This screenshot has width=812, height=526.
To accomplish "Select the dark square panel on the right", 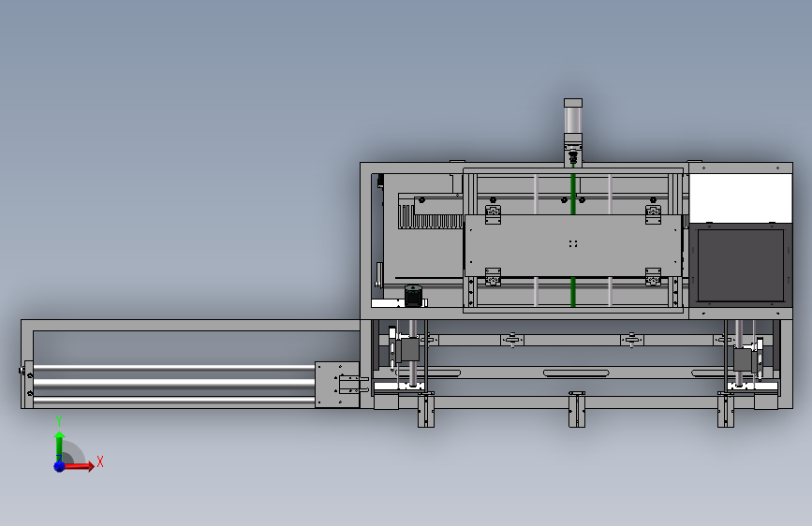I will (x=741, y=265).
